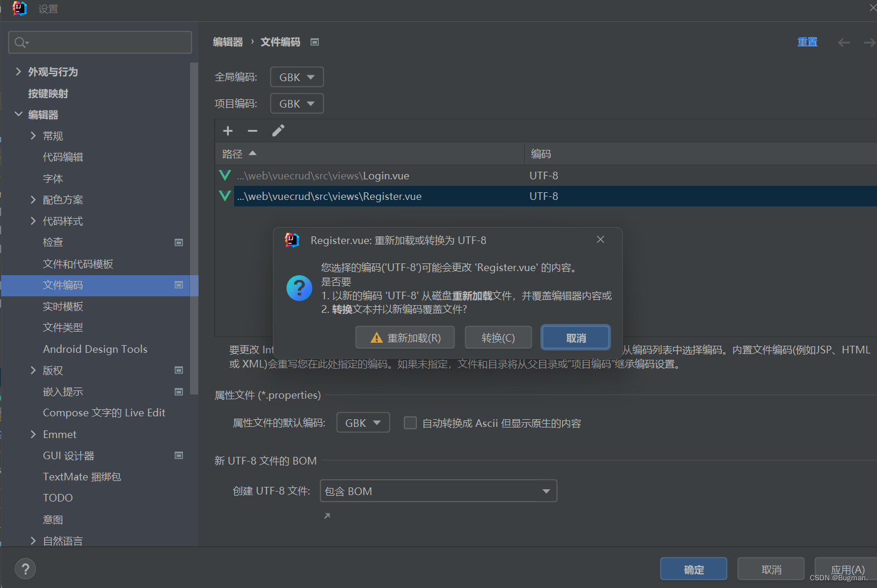Viewport: 877px width, 588px height.
Task: Close the Register.vue reload dialog
Action: 601,239
